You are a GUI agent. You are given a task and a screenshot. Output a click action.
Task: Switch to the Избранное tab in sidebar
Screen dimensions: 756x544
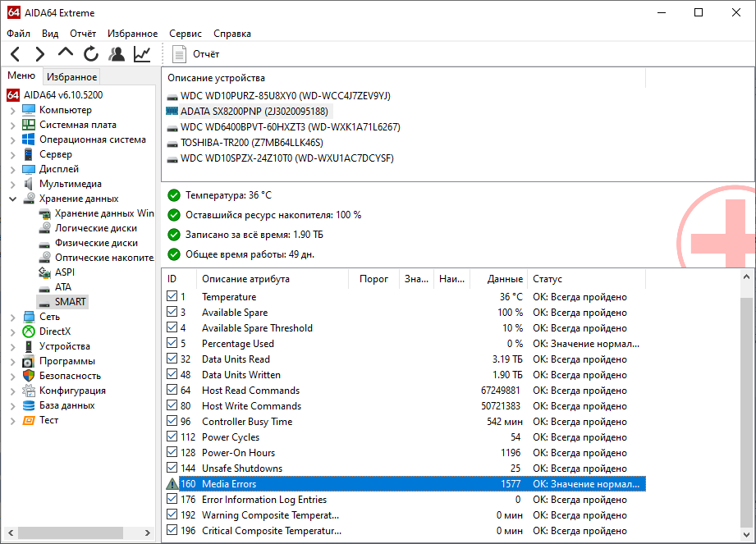[72, 76]
